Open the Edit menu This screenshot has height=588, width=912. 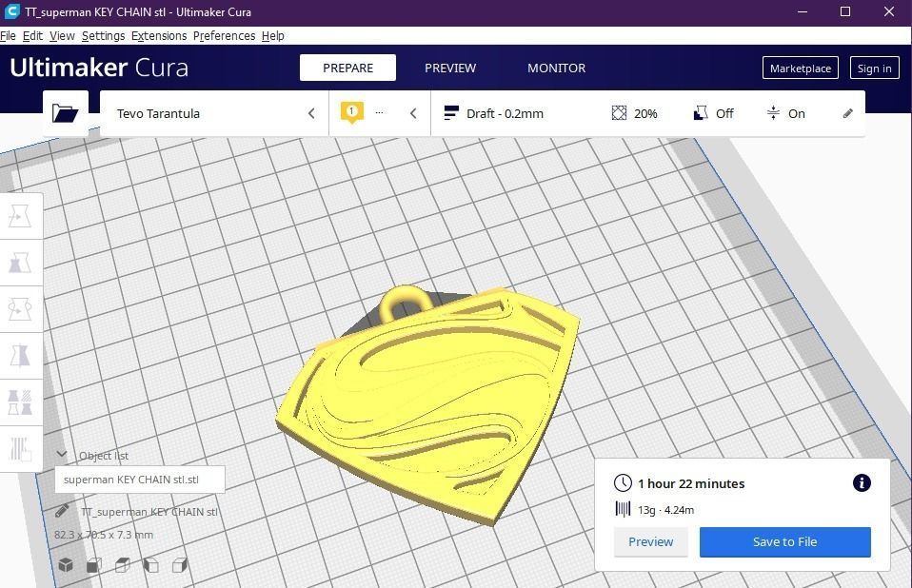click(x=32, y=36)
